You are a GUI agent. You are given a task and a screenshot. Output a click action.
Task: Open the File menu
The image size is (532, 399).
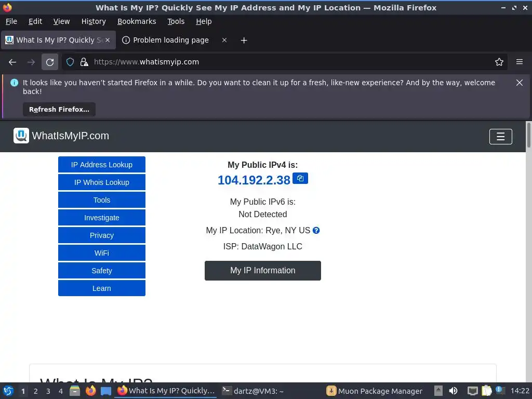[11, 21]
